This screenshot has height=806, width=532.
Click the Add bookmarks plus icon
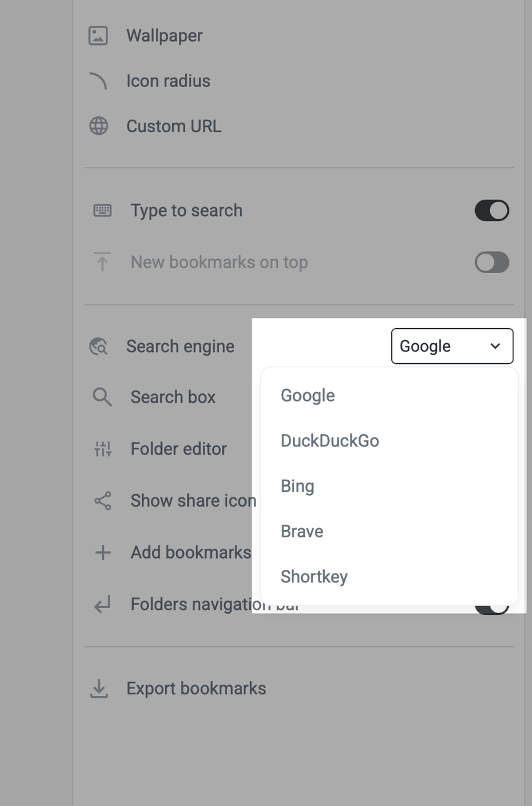(x=103, y=552)
